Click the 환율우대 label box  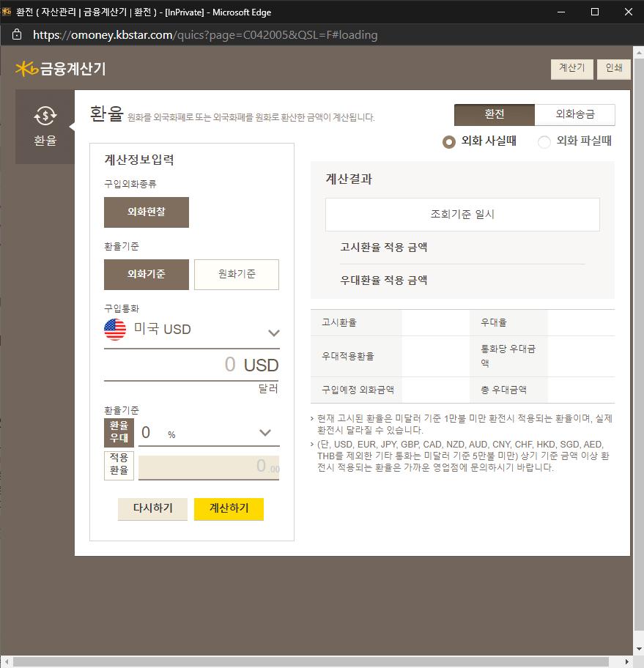(x=119, y=432)
